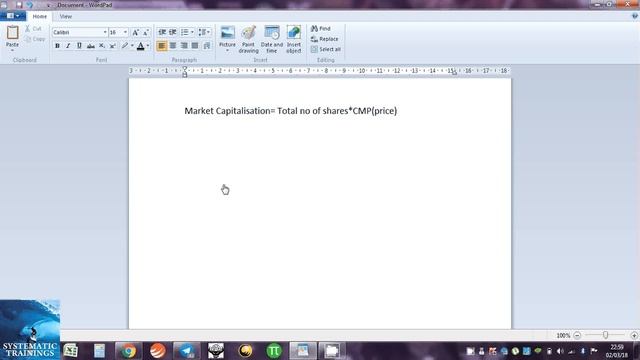Open Excel from the taskbar

71,351
